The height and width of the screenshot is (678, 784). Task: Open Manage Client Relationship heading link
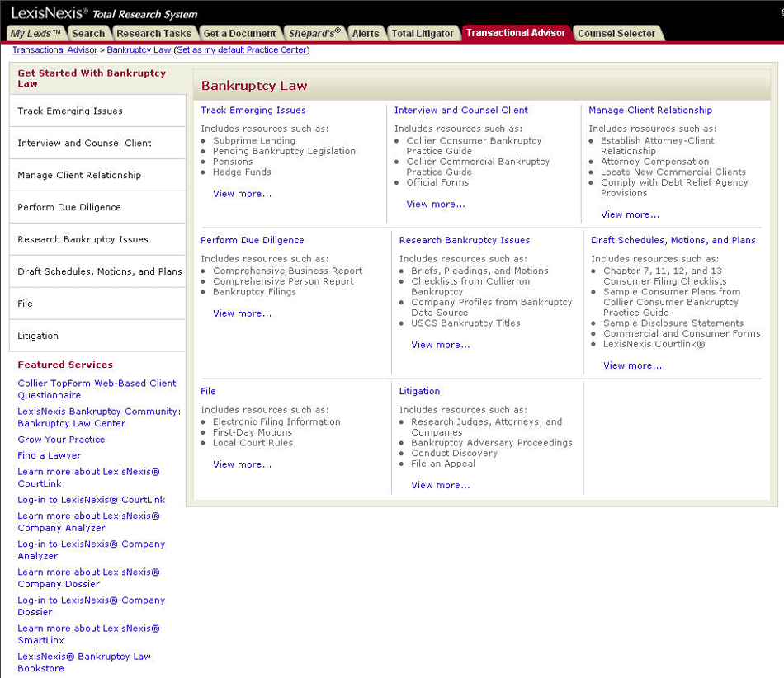pos(650,110)
